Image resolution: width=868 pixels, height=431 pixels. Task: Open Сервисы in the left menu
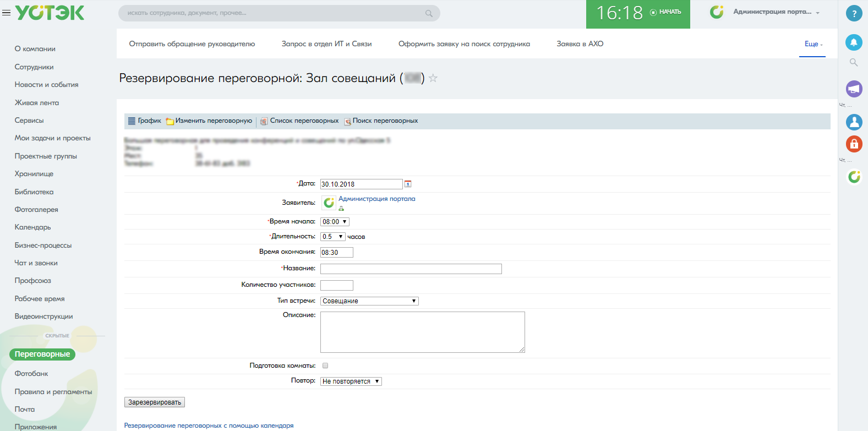point(29,121)
